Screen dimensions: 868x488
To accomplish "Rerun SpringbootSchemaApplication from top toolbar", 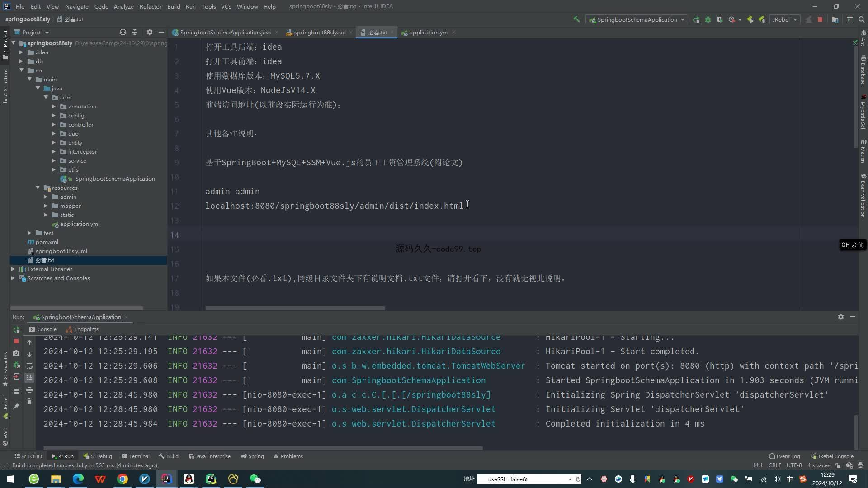I will tap(696, 19).
